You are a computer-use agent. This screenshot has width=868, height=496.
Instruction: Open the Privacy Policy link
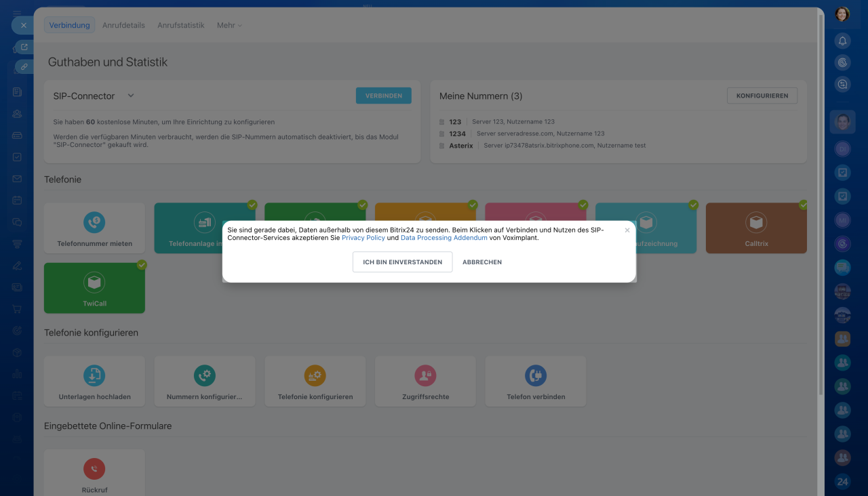[363, 238]
